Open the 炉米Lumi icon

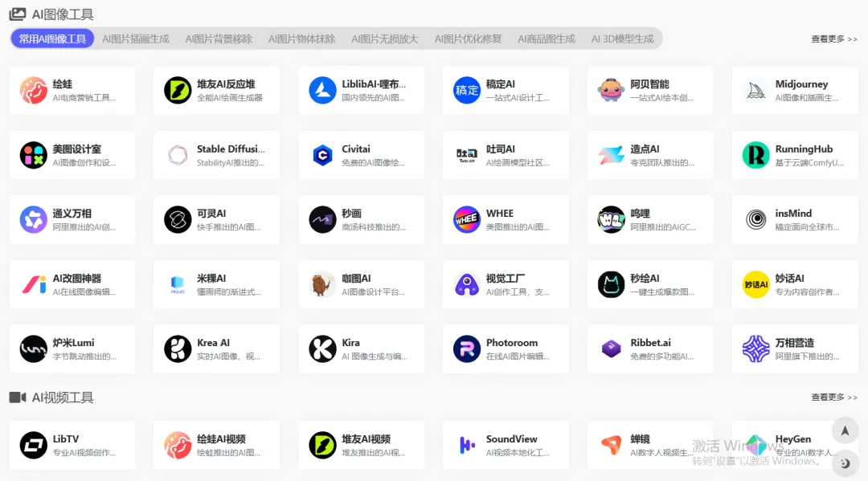[x=33, y=349]
